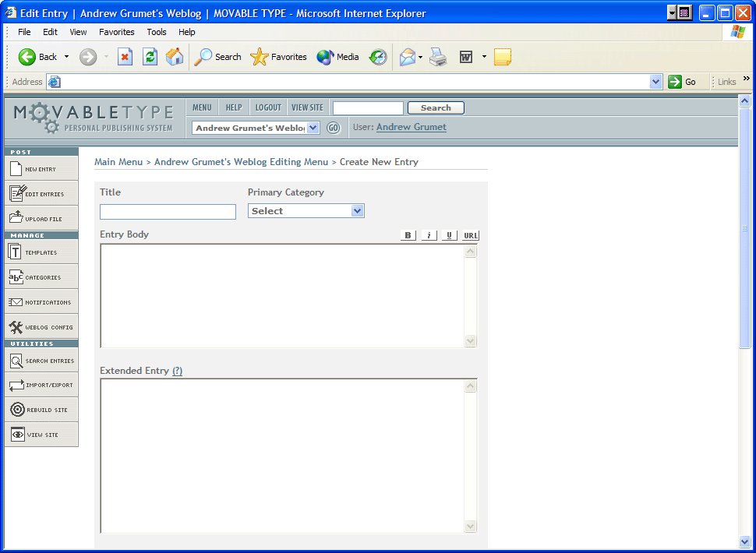Image resolution: width=756 pixels, height=553 pixels.
Task: Apply underline with the U button
Action: point(450,235)
